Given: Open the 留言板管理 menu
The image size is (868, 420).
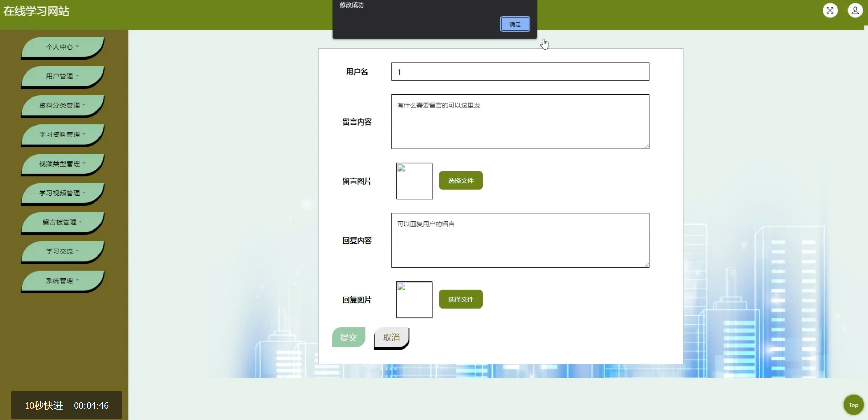Looking at the screenshot, I should coord(62,222).
